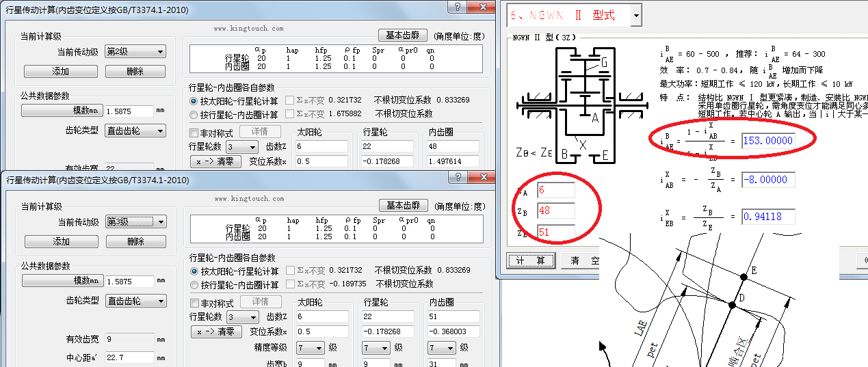868x367 pixels.
Task: Select 按太阳轮-行星轮计算 radio in 第3级 window
Action: (x=194, y=271)
